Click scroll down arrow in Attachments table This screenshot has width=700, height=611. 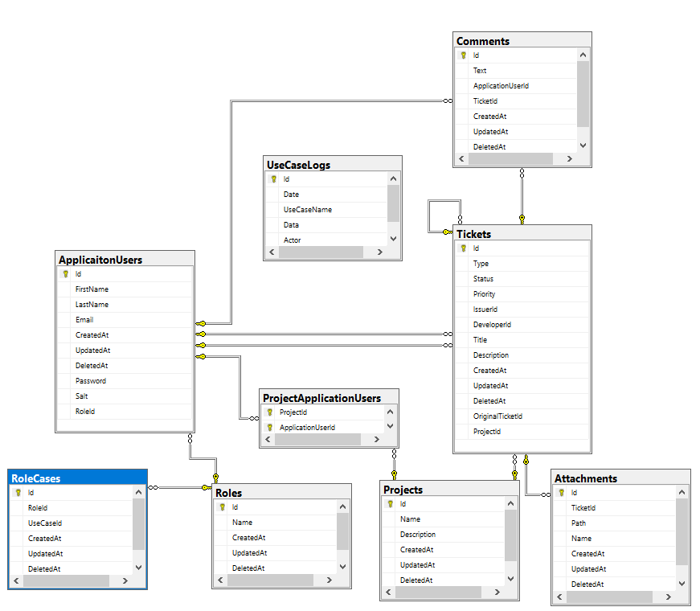682,584
